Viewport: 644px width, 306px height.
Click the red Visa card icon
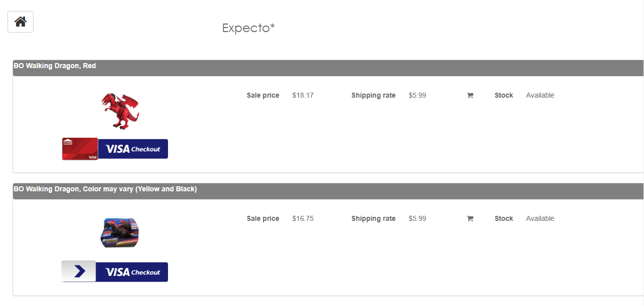click(80, 149)
